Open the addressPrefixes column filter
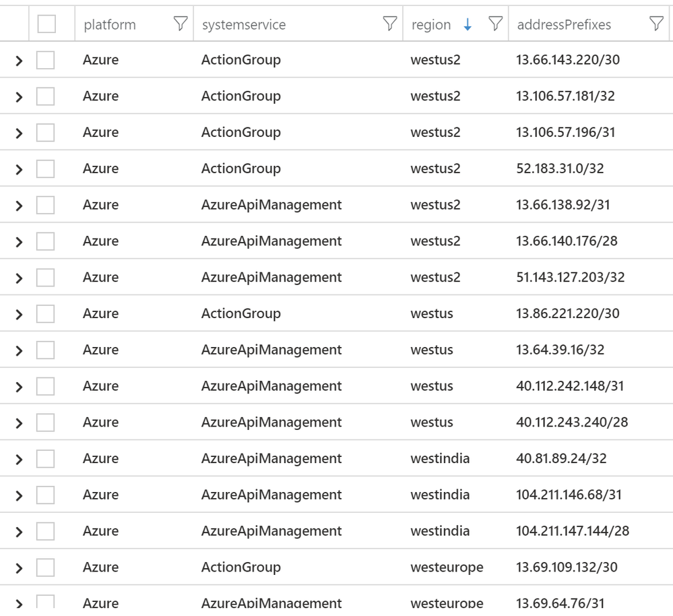Viewport: 673px width, 616px height. click(x=656, y=24)
